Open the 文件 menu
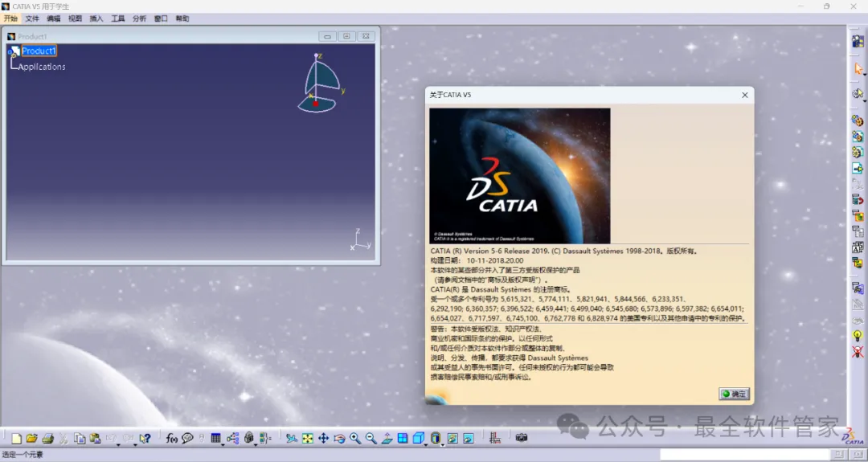The width and height of the screenshot is (868, 462). pos(32,18)
